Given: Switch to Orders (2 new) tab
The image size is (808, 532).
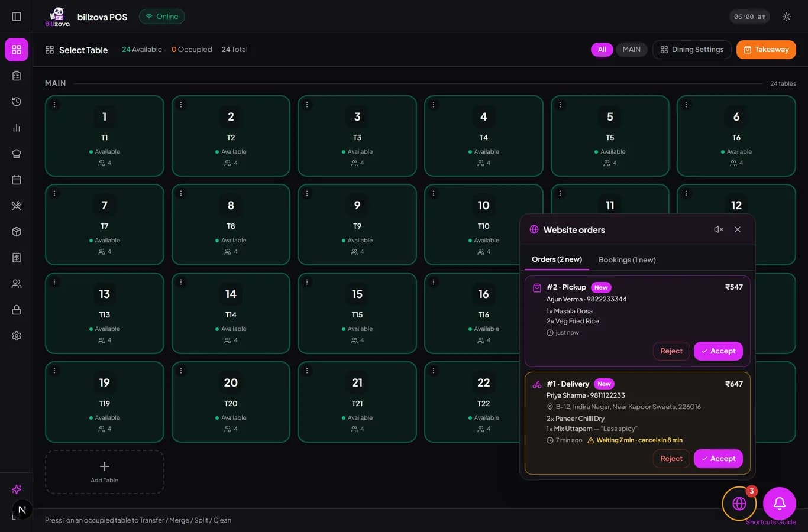Looking at the screenshot, I should click(557, 259).
